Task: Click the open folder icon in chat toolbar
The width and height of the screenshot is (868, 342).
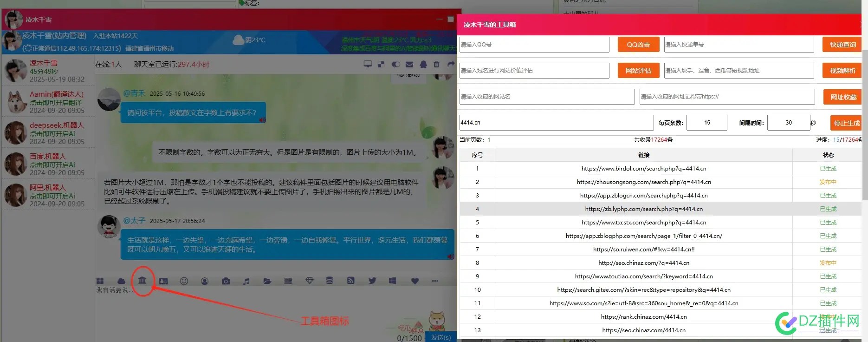Action: pyautogui.click(x=267, y=281)
